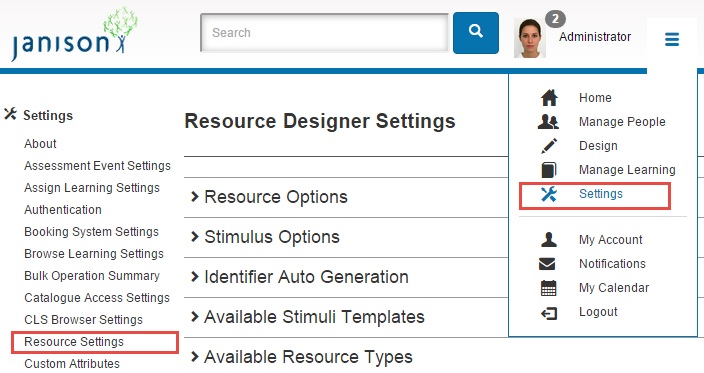The height and width of the screenshot is (373, 704).
Task: Select My Account menu item
Action: [x=611, y=240]
